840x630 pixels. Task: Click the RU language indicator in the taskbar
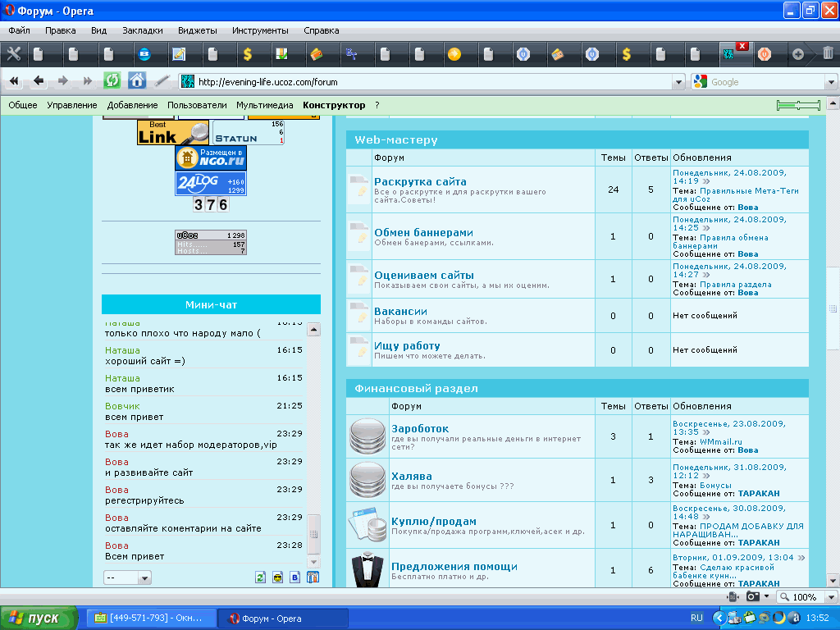[696, 618]
